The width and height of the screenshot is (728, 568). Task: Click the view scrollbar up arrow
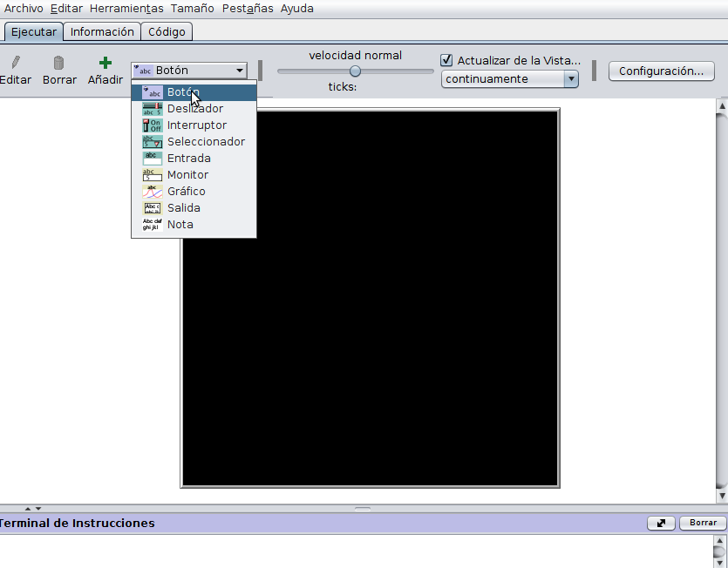[x=722, y=106]
